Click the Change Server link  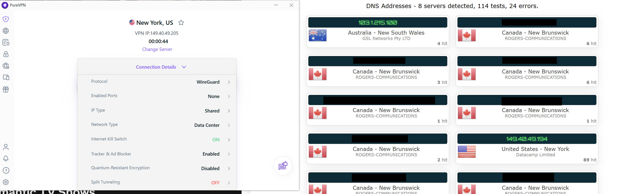click(x=157, y=49)
